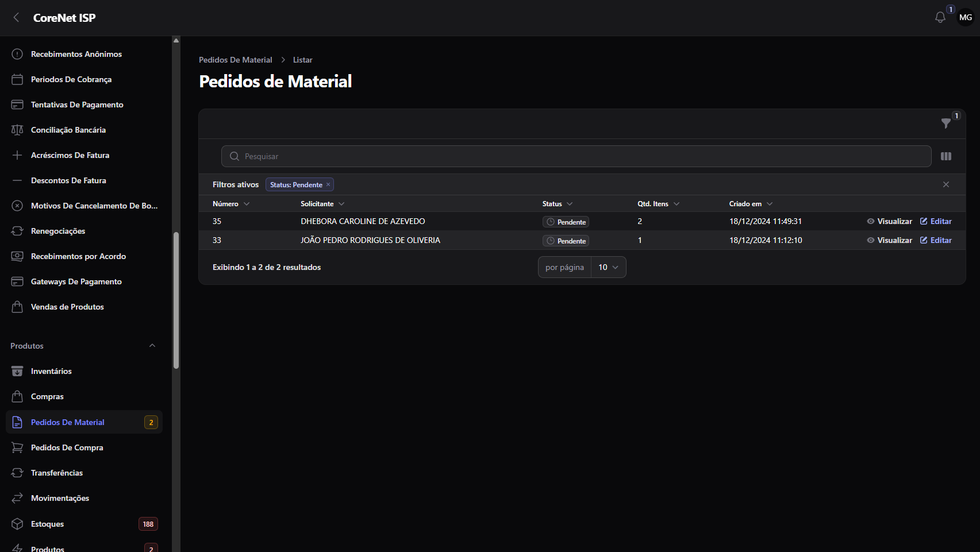Image resolution: width=980 pixels, height=552 pixels.
Task: Click the Pedidos De Compra cart icon
Action: (17, 447)
